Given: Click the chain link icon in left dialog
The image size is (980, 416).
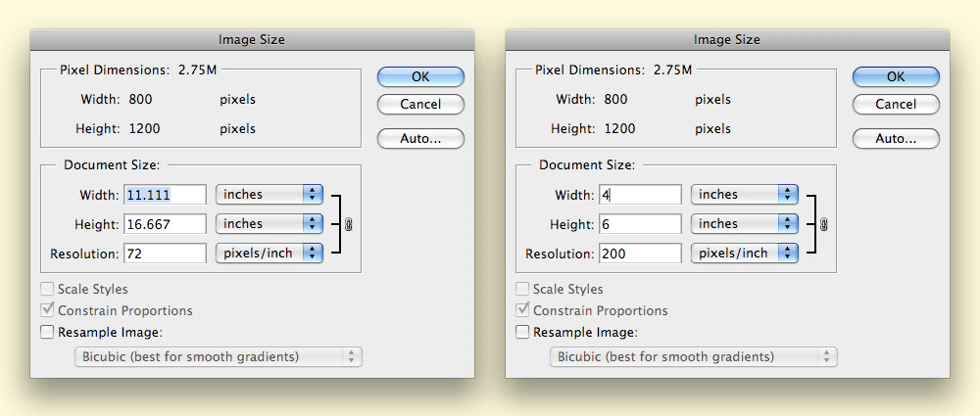Looking at the screenshot, I should click(x=348, y=224).
